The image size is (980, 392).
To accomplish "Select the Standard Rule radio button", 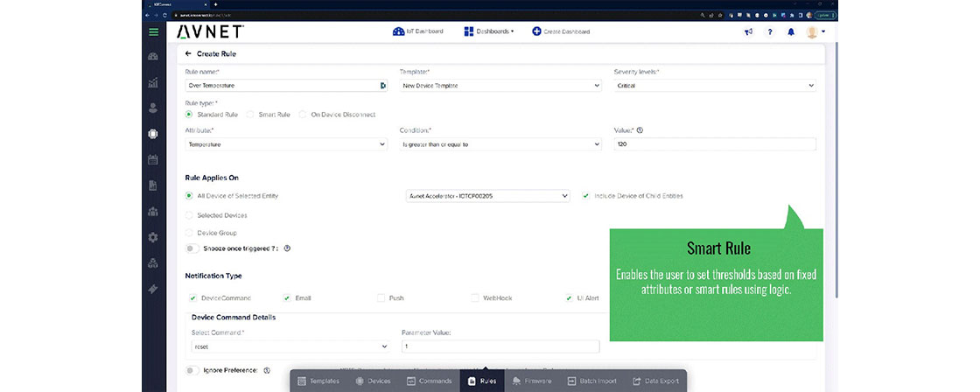I will [189, 115].
